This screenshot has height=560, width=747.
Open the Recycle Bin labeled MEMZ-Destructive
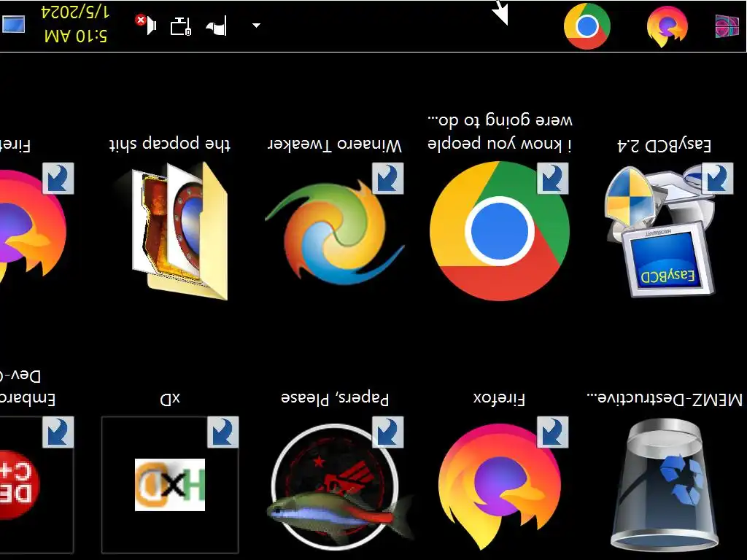point(665,483)
